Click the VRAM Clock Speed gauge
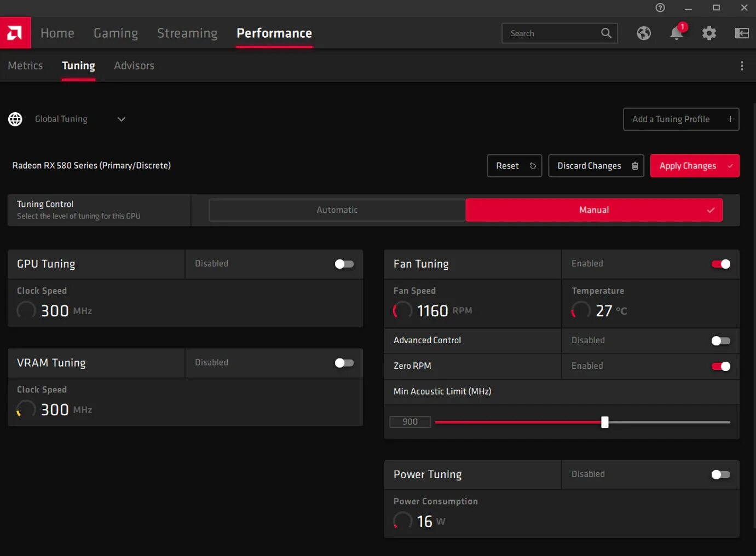 point(26,409)
